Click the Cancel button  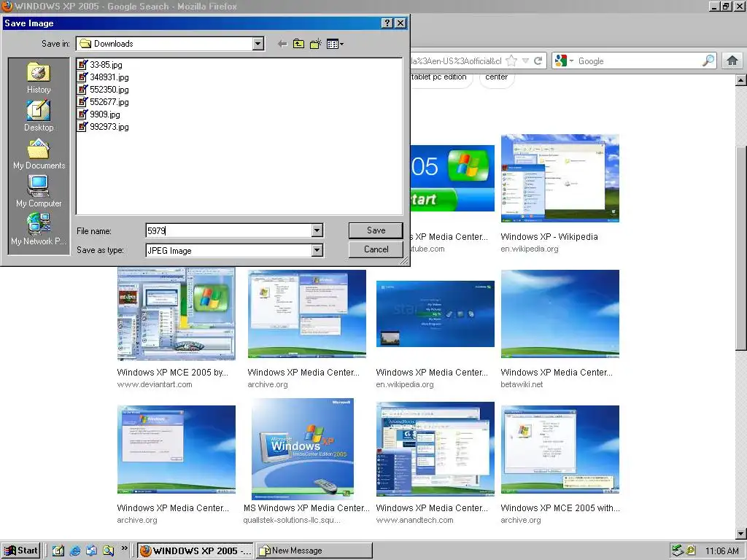pyautogui.click(x=376, y=249)
